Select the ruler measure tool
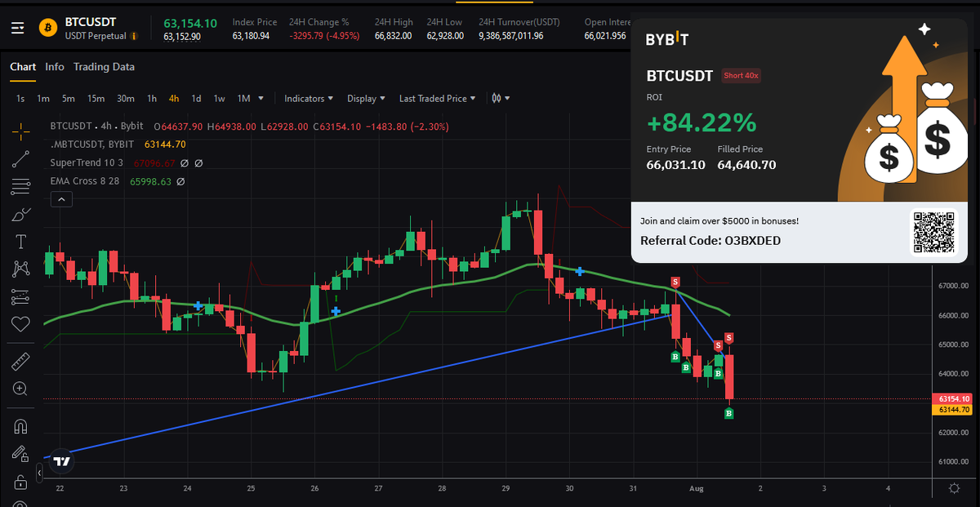980x507 pixels. pos(20,361)
